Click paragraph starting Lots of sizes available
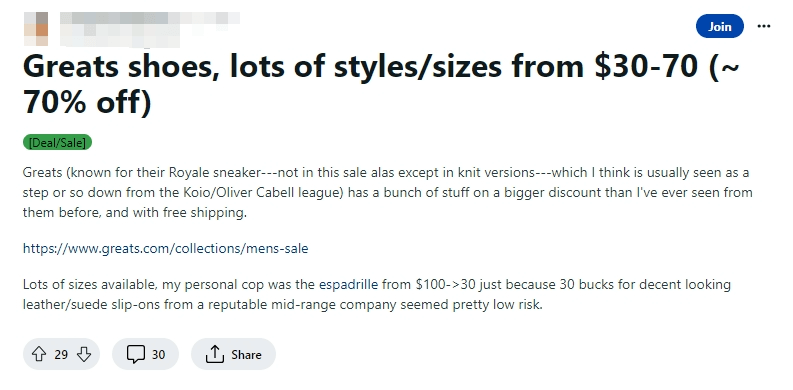Screen dimensions: 793x390 377,294
